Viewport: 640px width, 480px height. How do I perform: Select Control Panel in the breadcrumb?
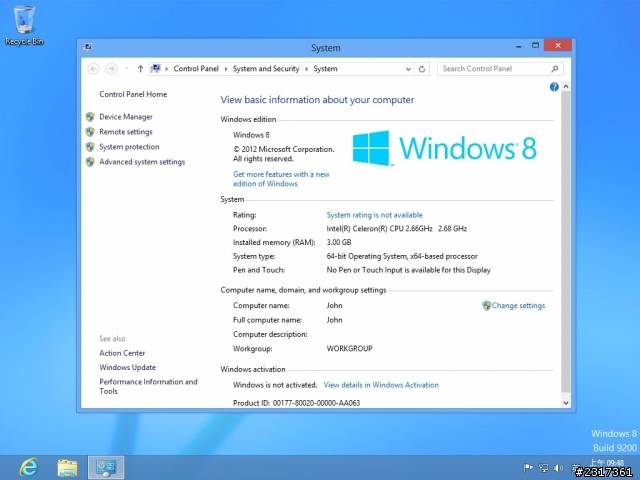click(196, 69)
